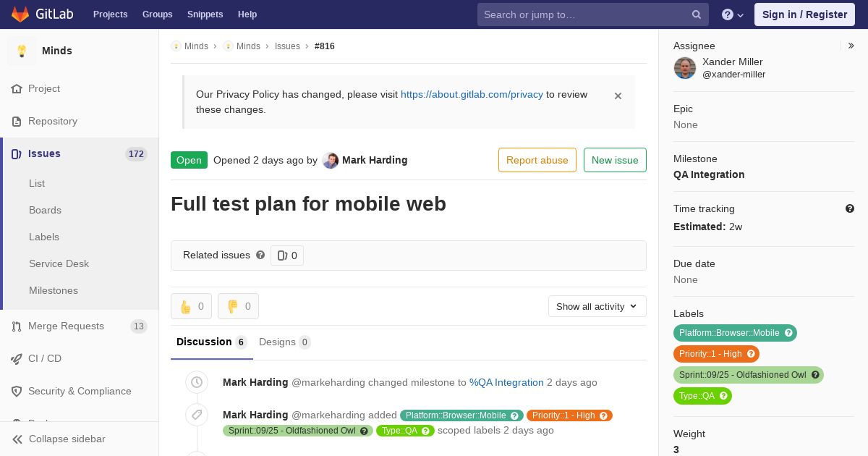Click the related issues count badge icon

282,256
